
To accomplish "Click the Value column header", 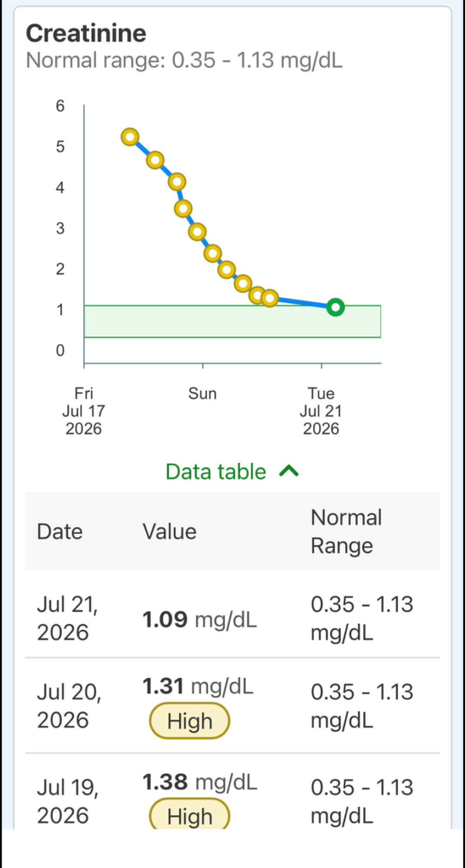I will 170,532.
